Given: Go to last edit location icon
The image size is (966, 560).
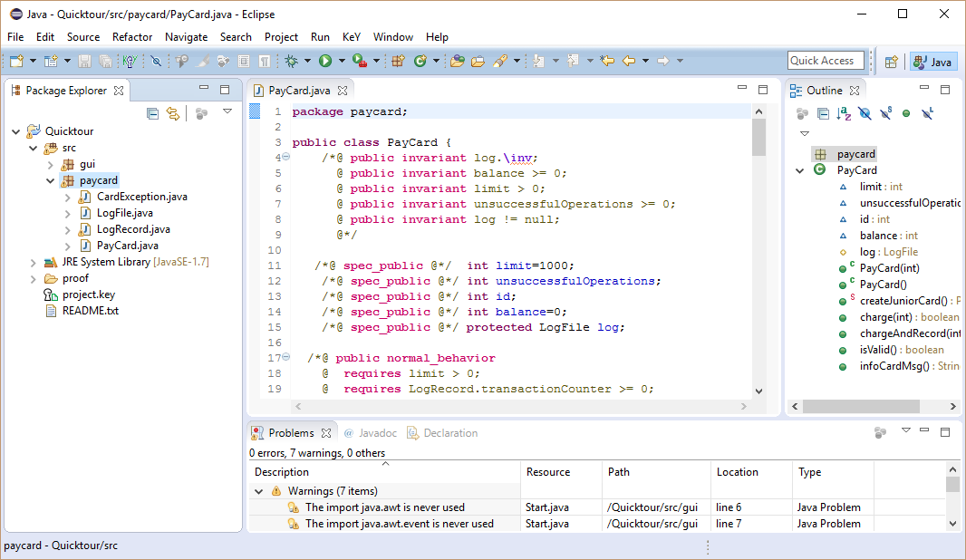Looking at the screenshot, I should click(x=607, y=61).
